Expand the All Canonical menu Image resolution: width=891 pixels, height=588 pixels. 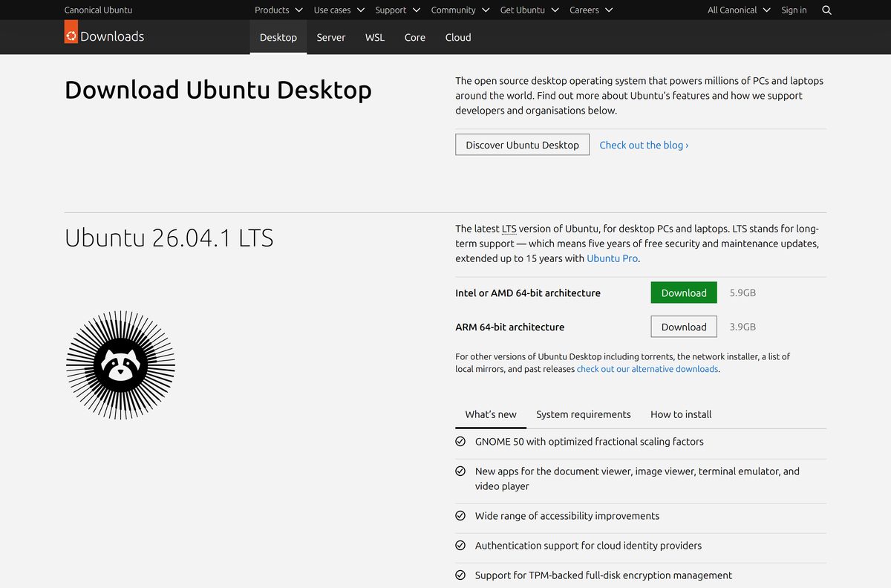coord(739,10)
